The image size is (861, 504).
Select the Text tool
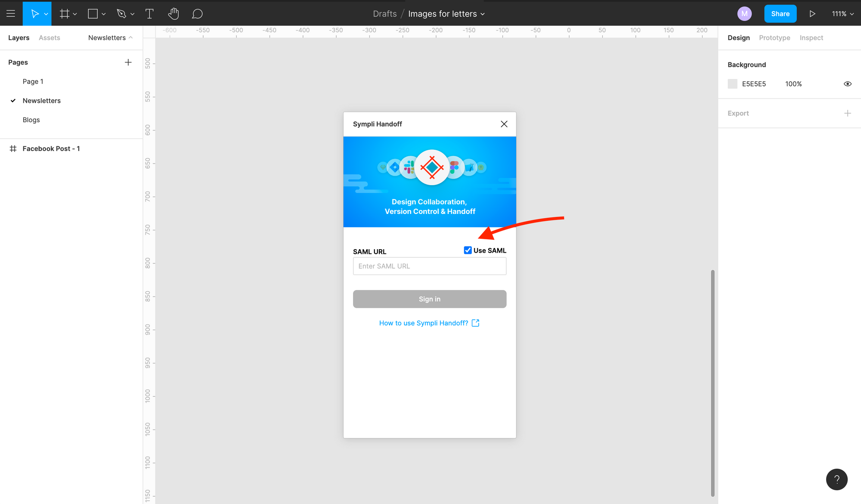point(149,14)
